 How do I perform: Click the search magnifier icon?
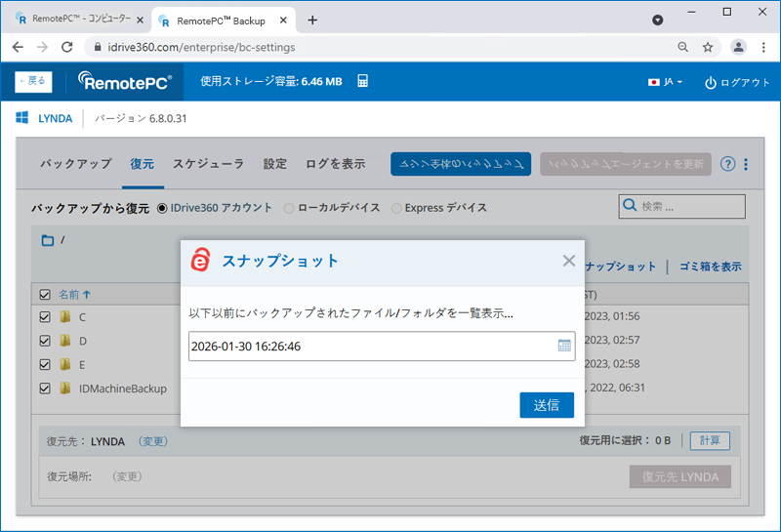tap(630, 205)
